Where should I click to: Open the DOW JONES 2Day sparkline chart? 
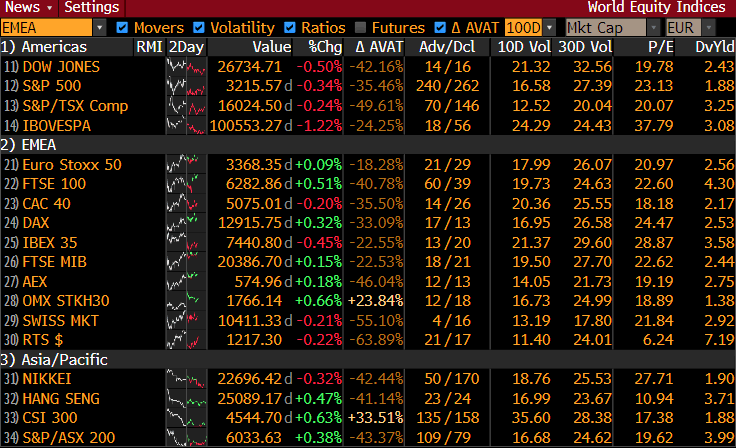point(186,67)
